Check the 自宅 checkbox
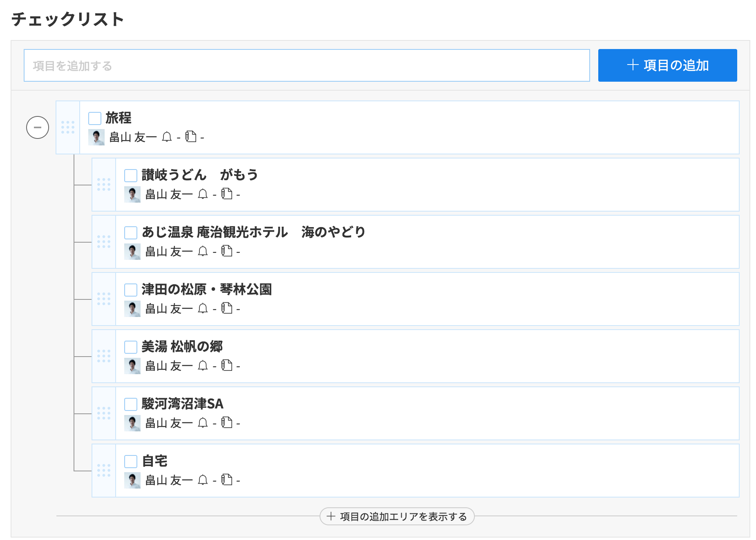Viewport: 756px width, 540px height. 131,461
